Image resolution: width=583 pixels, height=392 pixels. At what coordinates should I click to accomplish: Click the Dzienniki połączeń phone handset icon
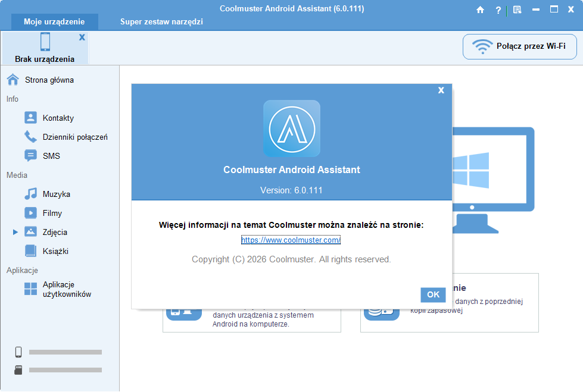30,136
